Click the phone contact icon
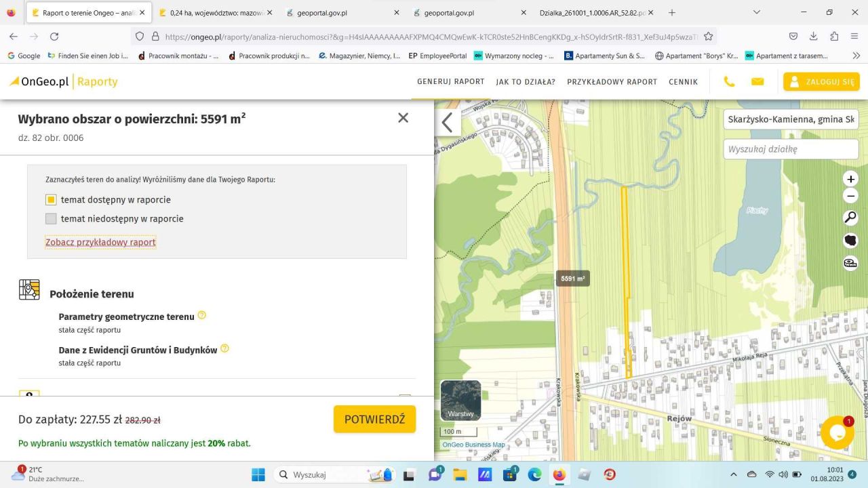868x488 pixels. pyautogui.click(x=729, y=81)
